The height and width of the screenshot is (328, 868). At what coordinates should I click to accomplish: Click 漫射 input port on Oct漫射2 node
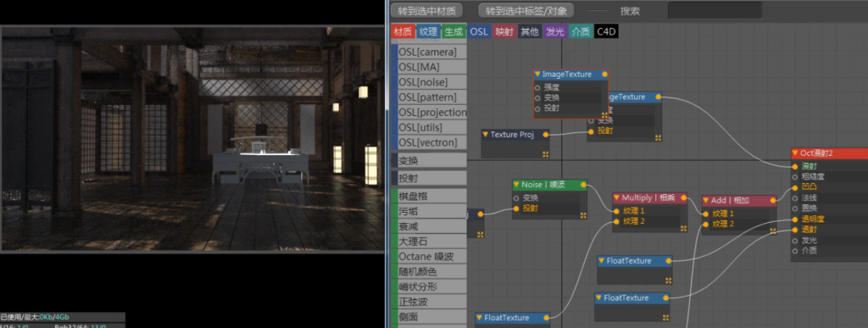pos(795,166)
